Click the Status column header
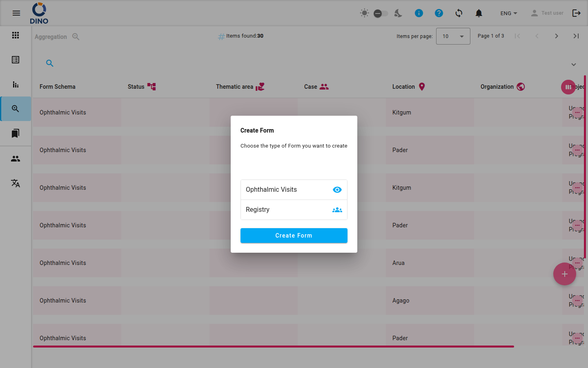The image size is (588, 368). coord(142,87)
